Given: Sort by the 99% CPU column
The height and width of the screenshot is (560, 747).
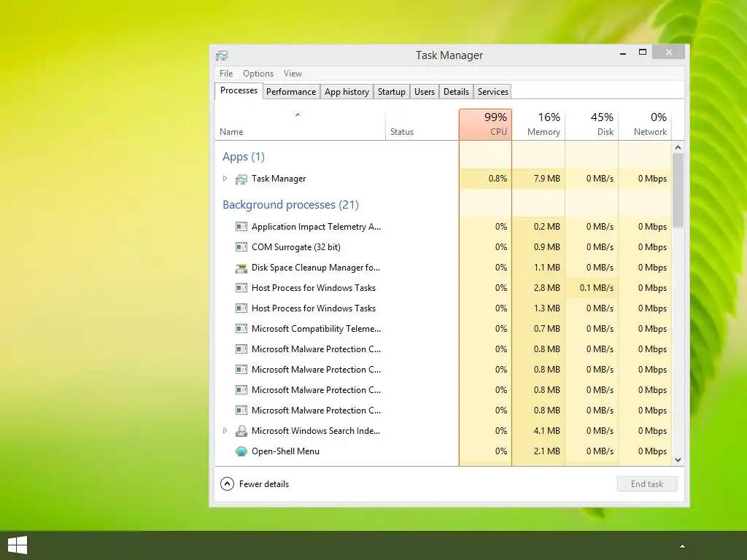Looking at the screenshot, I should coord(485,125).
